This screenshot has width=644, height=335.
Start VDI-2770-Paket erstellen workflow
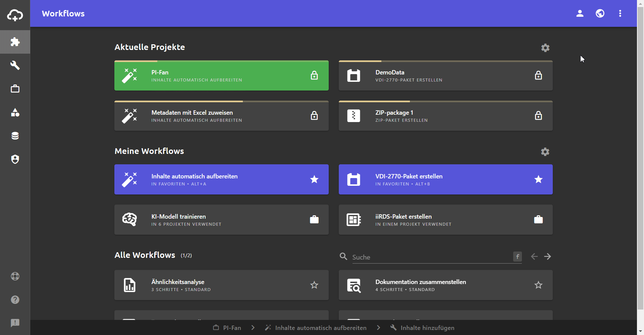(x=446, y=179)
